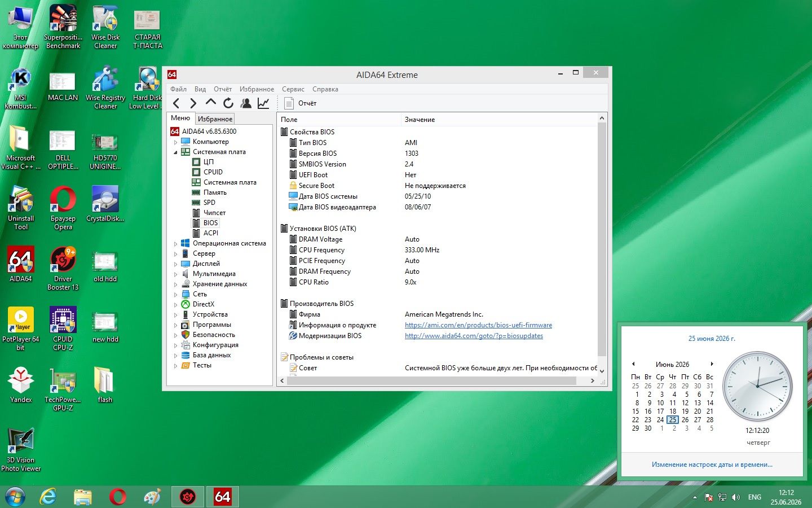Click next month arrow in calendar

pyautogui.click(x=712, y=364)
